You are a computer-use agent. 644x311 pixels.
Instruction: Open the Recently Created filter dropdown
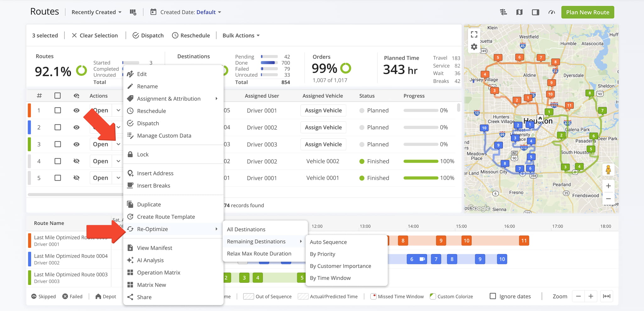coord(96,12)
